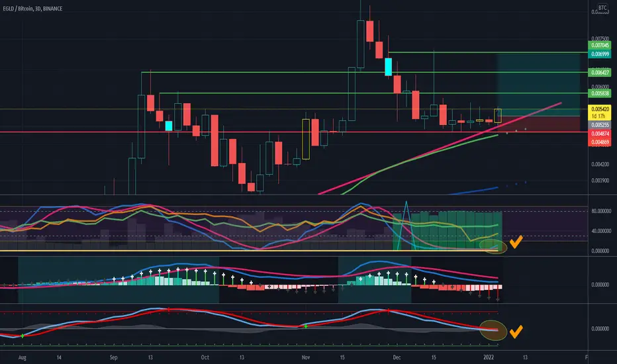Select the green profit zone of the long position
617x364 pixels.
[x=538, y=85]
